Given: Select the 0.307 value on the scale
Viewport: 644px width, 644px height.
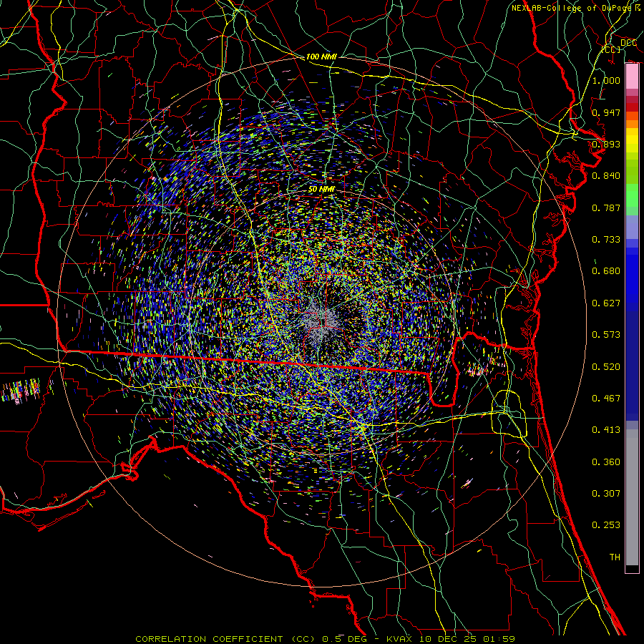Looking at the screenshot, I should (606, 494).
